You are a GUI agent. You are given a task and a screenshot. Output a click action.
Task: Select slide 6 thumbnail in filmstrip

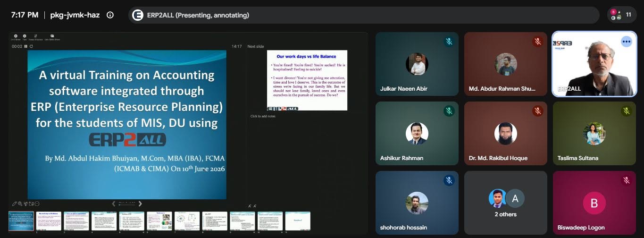pyautogui.click(x=159, y=221)
